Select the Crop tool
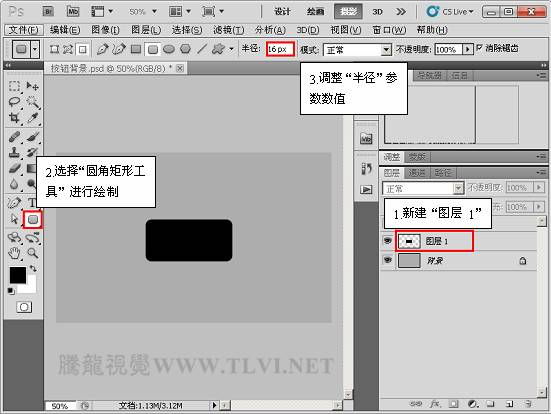Viewport: 551px width, 414px height. pos(14,117)
